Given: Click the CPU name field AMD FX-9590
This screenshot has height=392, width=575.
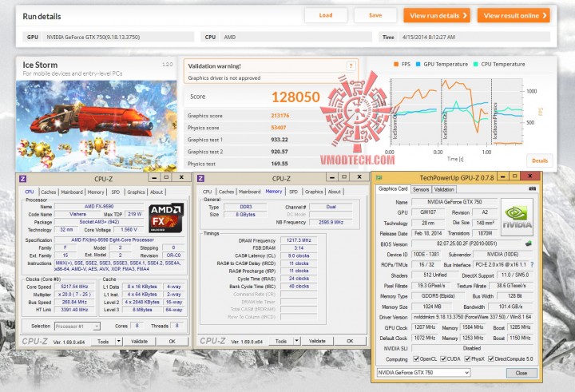Looking at the screenshot, I should pos(99,207).
